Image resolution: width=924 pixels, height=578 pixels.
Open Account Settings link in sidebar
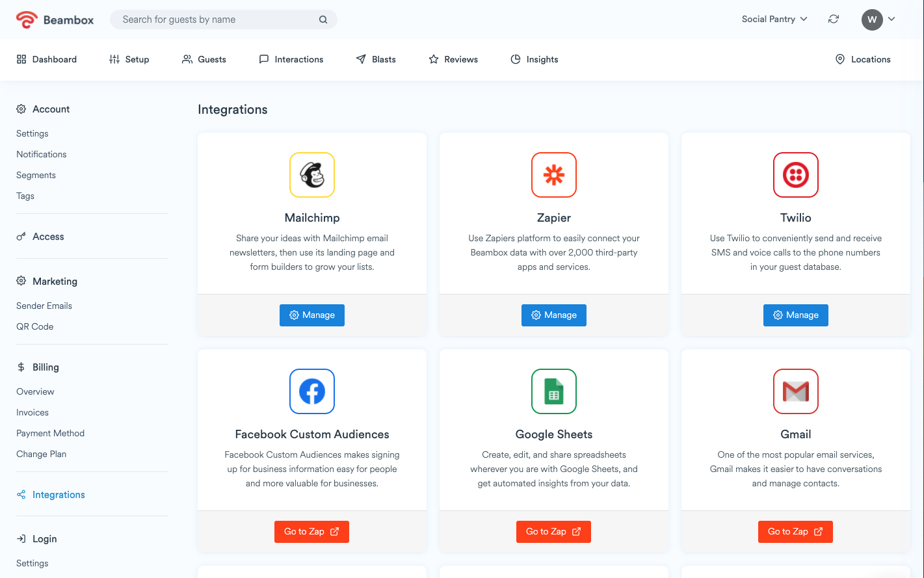point(33,133)
